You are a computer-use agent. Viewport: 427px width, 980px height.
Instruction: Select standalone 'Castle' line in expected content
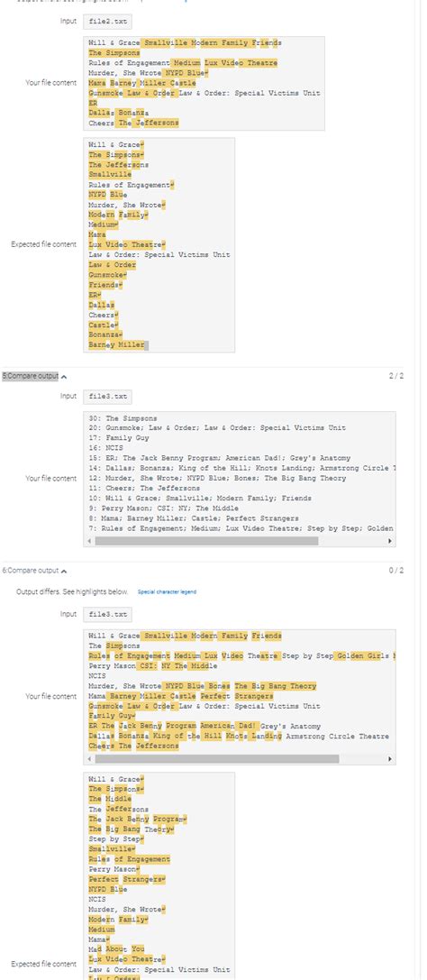(x=104, y=325)
